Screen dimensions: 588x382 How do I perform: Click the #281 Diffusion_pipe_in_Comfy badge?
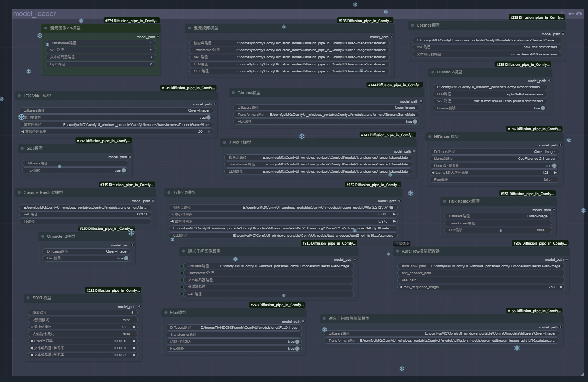[113, 290]
